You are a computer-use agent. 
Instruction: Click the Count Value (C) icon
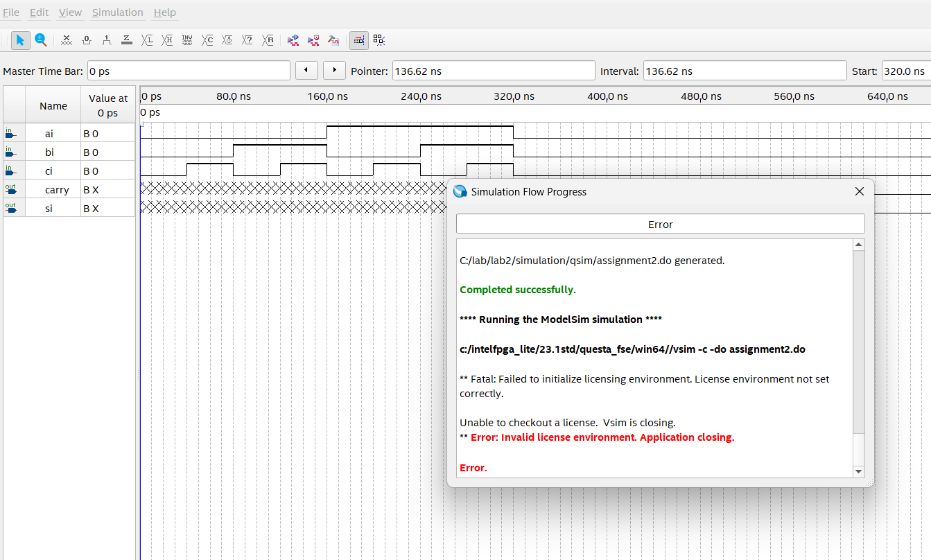tap(207, 40)
